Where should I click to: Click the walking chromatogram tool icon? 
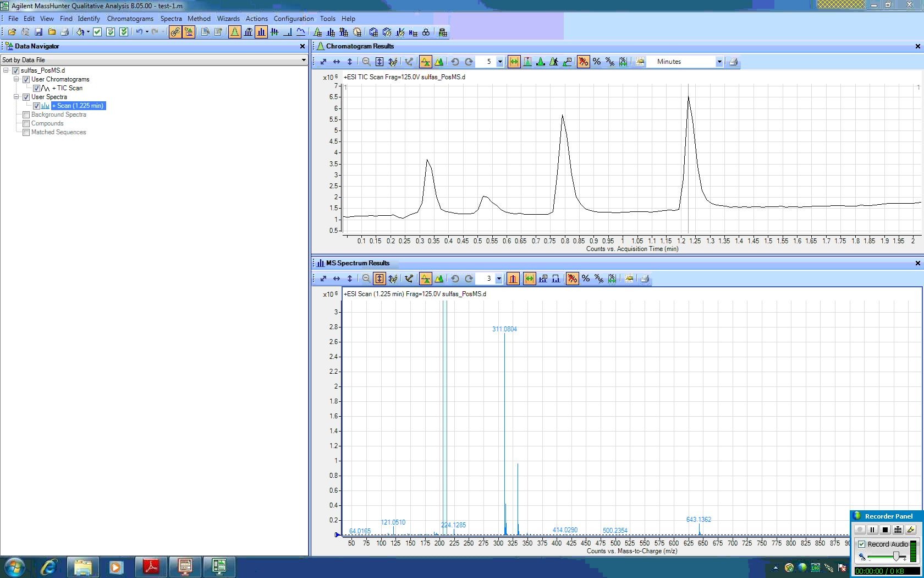click(554, 62)
